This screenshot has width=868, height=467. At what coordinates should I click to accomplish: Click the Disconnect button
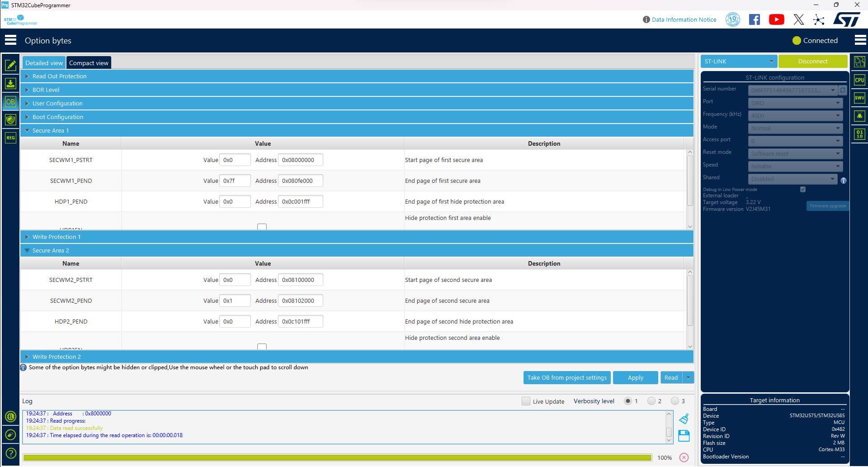[x=813, y=61]
